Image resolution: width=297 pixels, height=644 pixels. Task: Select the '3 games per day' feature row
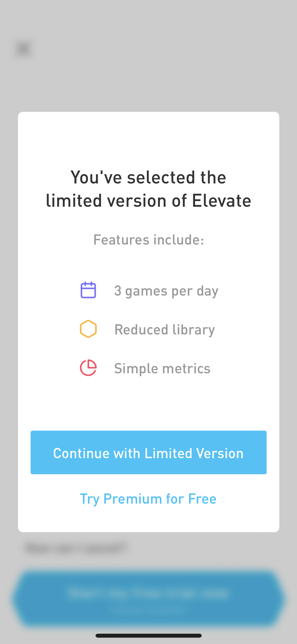tap(166, 290)
